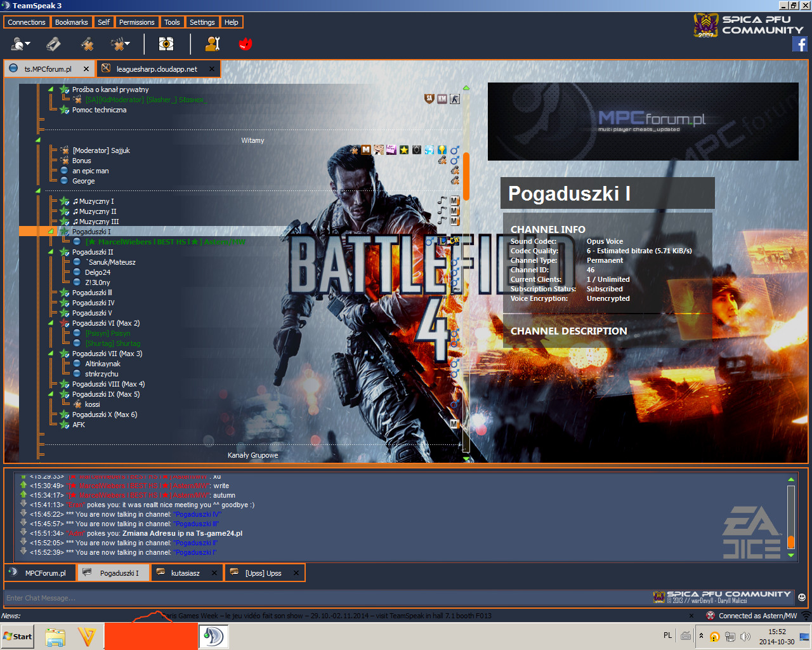Viewport: 812px width, 650px height.
Task: Close the ts.MPCforum.pl server tab
Action: click(86, 69)
